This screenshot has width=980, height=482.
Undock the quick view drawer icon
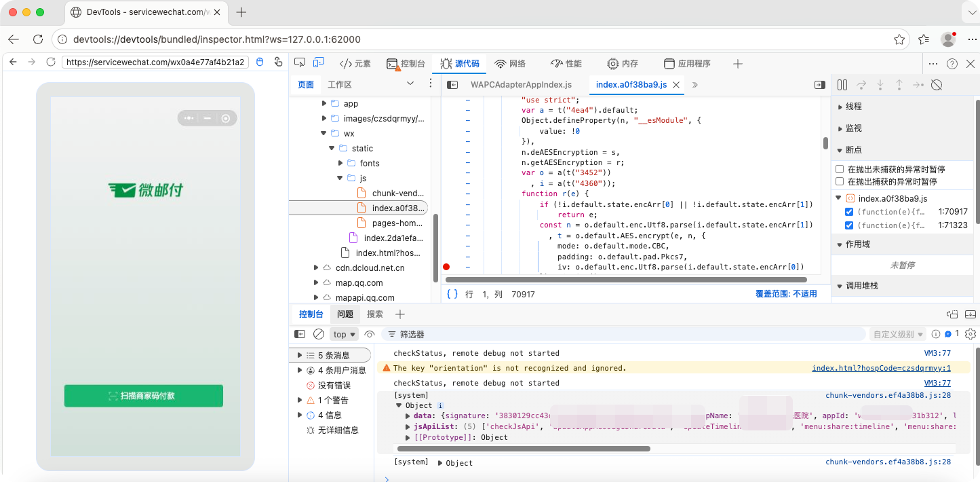(x=952, y=314)
